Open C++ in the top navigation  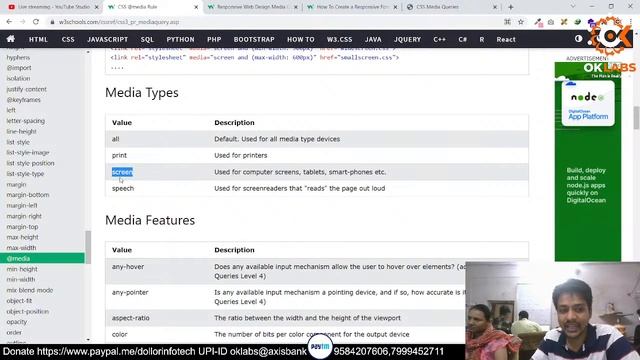point(439,39)
